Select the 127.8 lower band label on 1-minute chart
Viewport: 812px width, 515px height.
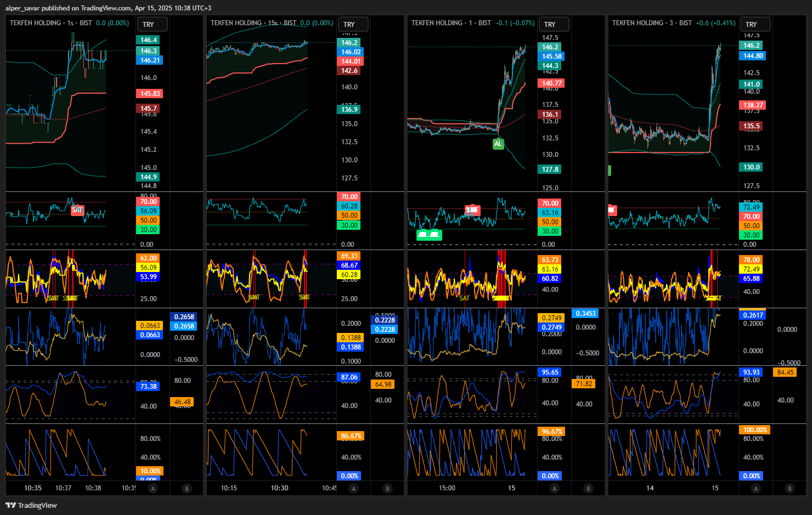[550, 169]
